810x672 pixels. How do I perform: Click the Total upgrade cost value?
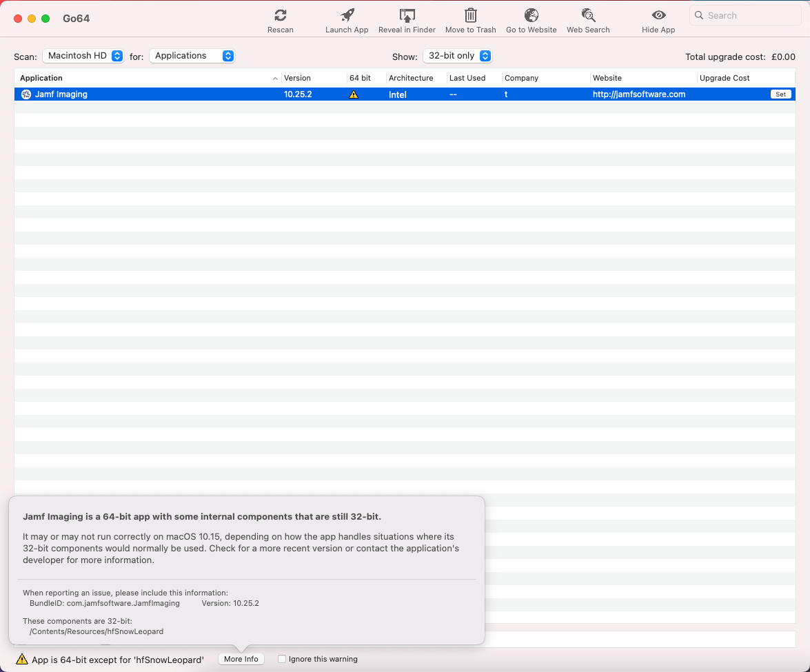coord(783,57)
